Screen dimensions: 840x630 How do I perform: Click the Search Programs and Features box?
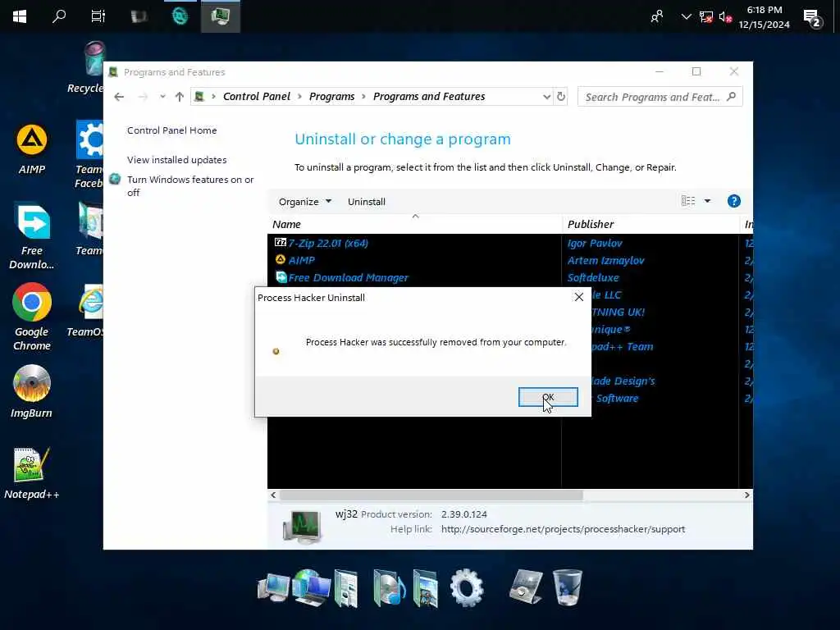click(660, 97)
